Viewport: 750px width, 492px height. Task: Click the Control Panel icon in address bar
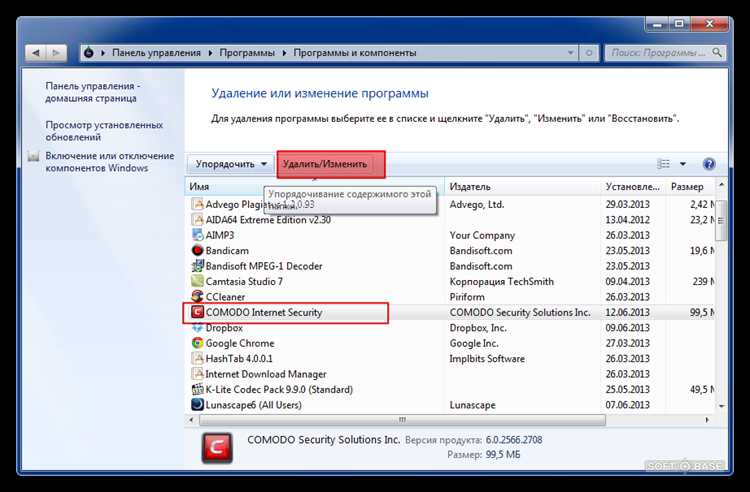coord(89,53)
